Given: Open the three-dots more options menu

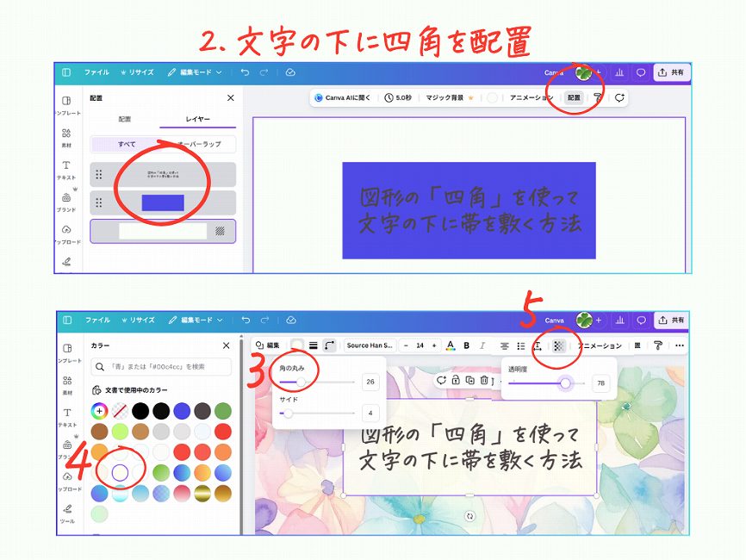Looking at the screenshot, I should coord(679,345).
